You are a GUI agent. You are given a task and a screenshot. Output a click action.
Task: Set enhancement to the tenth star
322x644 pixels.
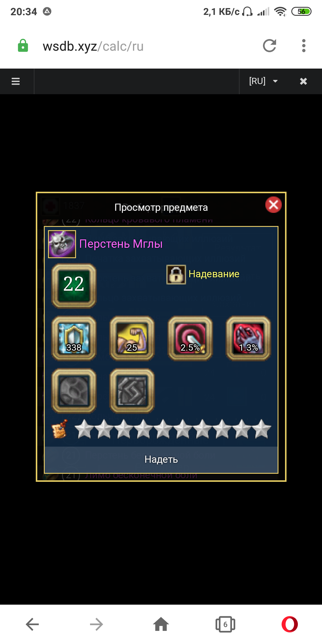click(261, 429)
